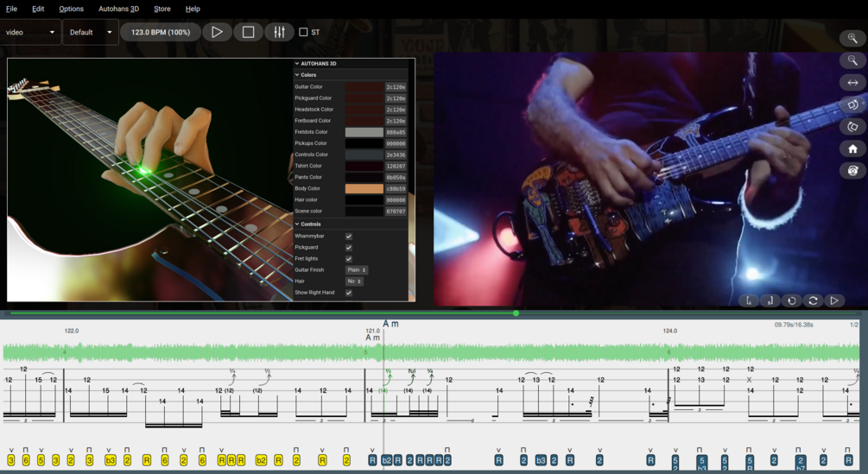The height and width of the screenshot is (474, 868).
Task: Click the Pants Color hex field 0b050a
Action: (x=396, y=178)
